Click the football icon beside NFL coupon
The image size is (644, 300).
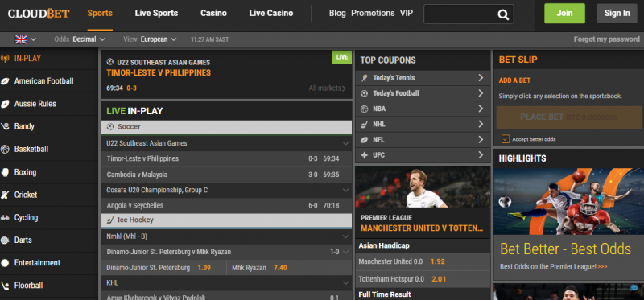click(x=365, y=140)
